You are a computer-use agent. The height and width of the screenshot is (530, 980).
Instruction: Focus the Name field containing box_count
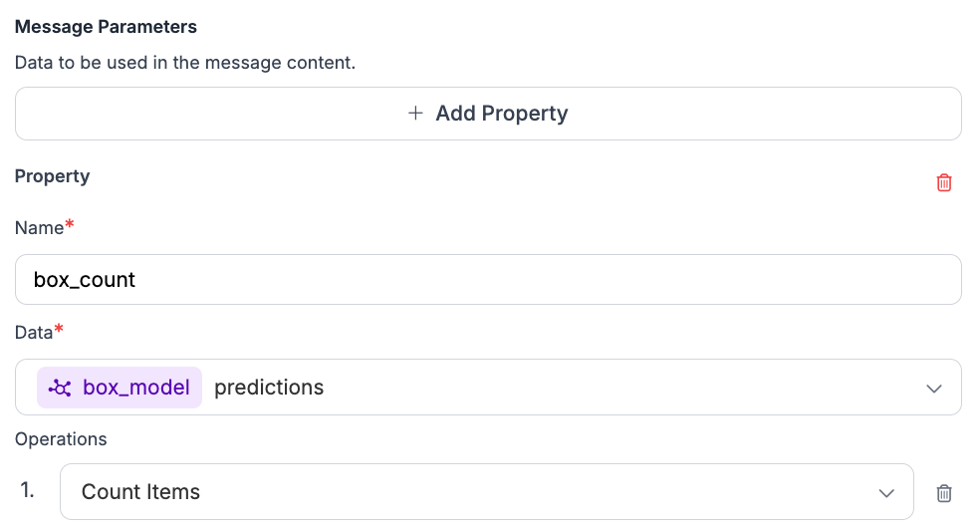(488, 280)
